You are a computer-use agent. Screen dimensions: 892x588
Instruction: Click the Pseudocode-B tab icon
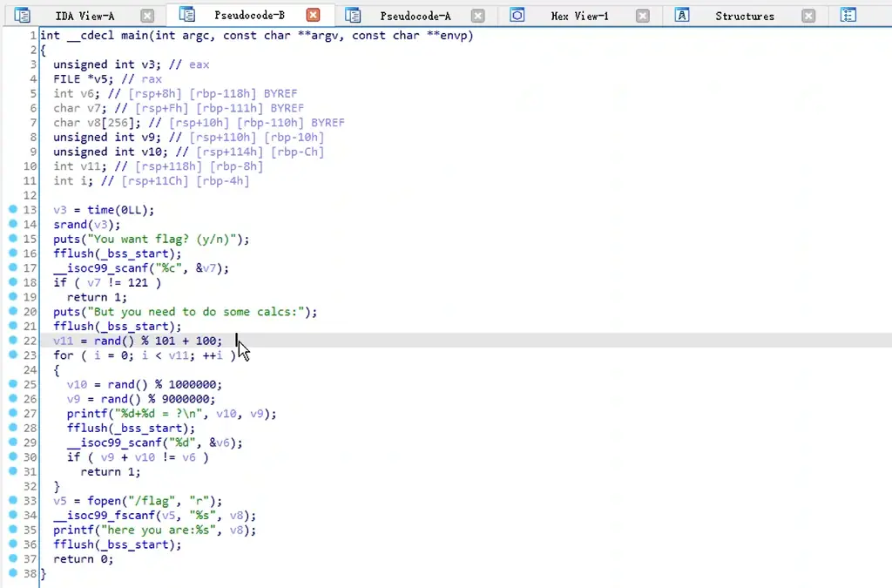[x=186, y=15]
